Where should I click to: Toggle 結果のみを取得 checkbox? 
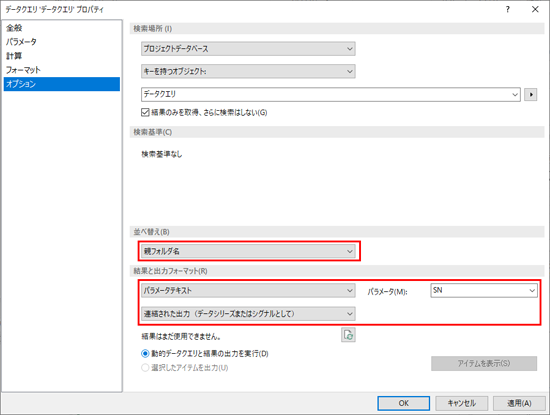pyautogui.click(x=145, y=112)
